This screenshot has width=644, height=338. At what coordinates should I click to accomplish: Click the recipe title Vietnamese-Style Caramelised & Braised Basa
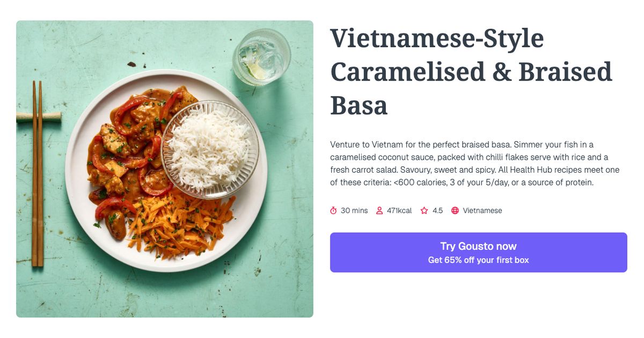[471, 70]
